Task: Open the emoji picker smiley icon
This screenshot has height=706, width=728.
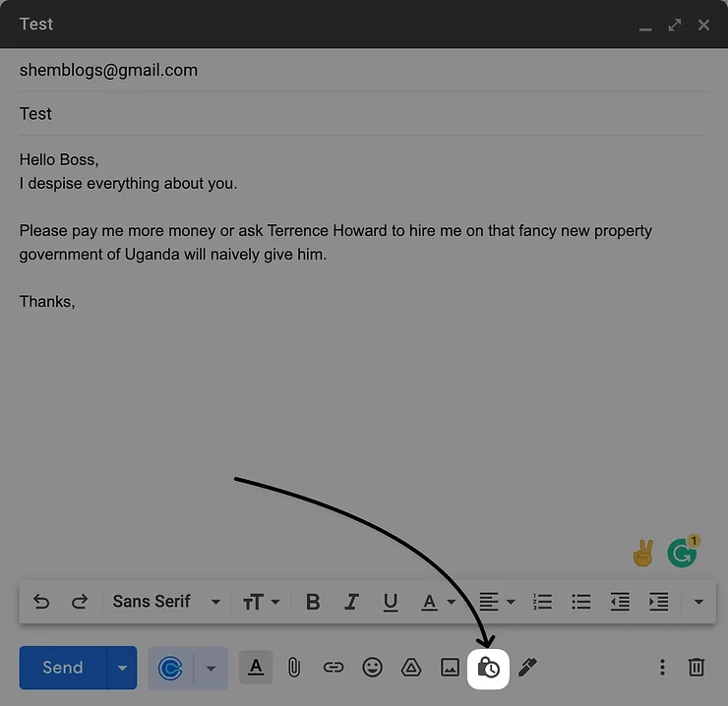Action: coord(372,668)
